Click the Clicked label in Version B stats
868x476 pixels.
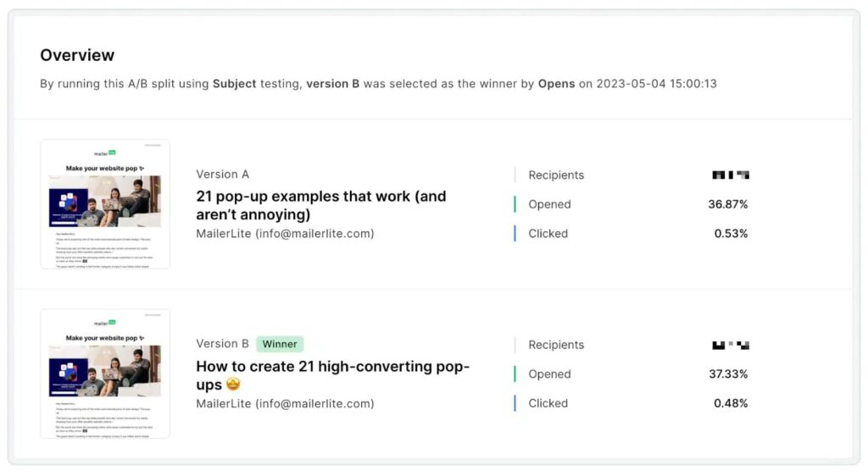click(548, 403)
